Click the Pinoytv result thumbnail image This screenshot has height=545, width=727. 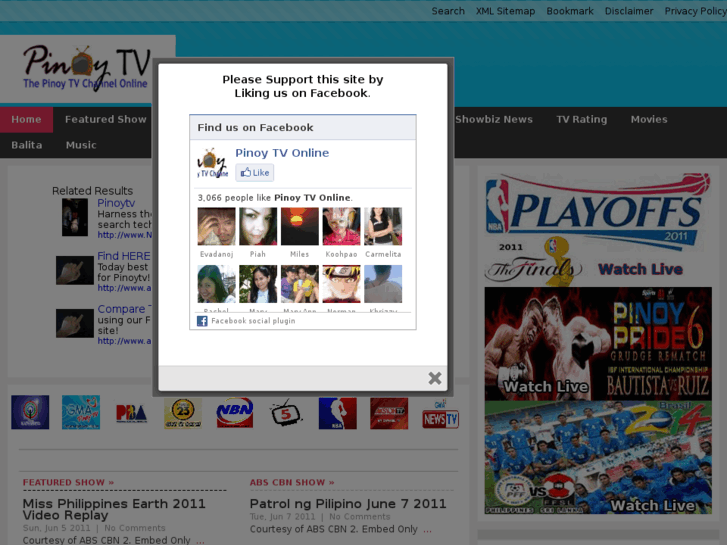point(75,218)
